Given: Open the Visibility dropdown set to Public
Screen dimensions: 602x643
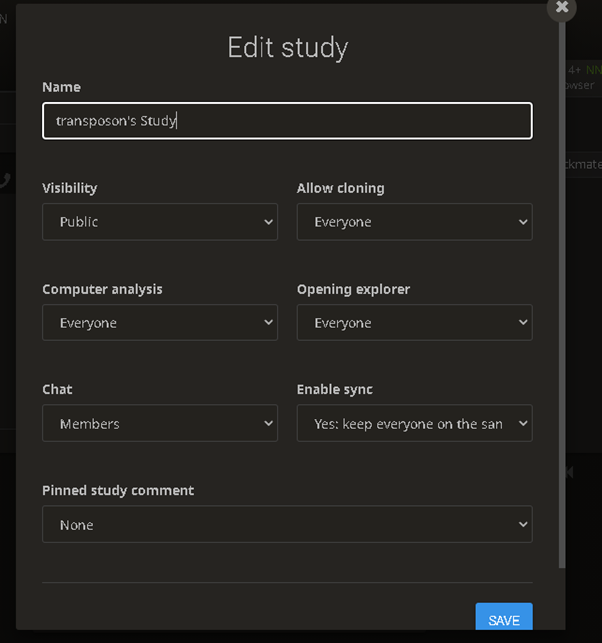Looking at the screenshot, I should (160, 222).
